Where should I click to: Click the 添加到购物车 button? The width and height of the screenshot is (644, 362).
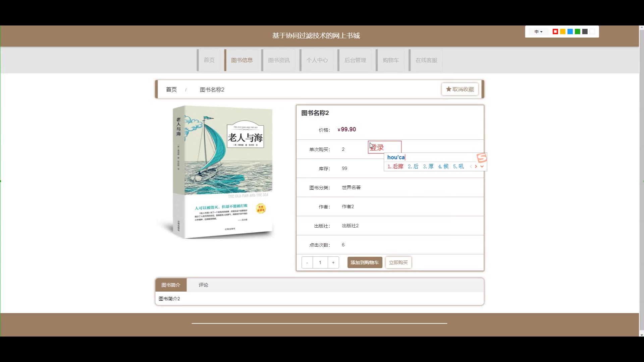[x=365, y=262]
